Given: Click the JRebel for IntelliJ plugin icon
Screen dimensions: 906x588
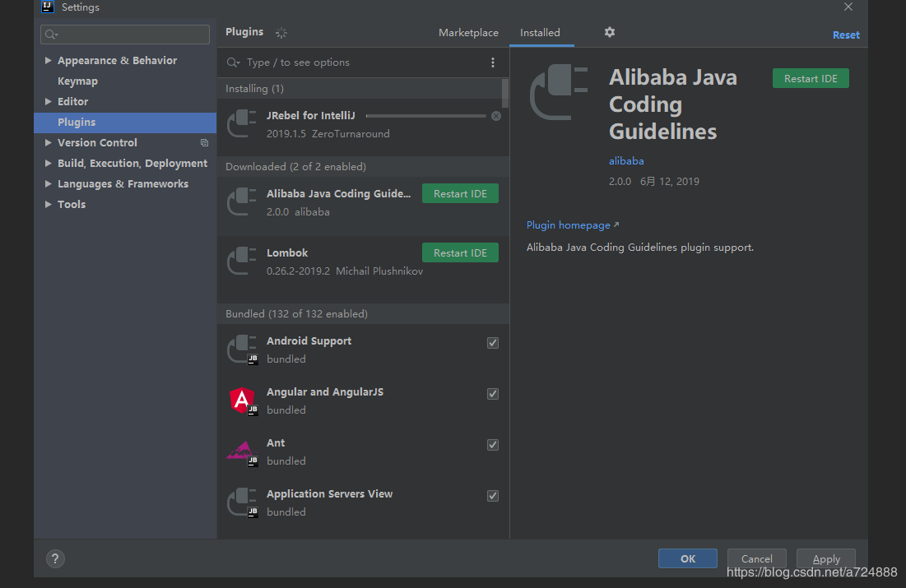Looking at the screenshot, I should [x=242, y=123].
